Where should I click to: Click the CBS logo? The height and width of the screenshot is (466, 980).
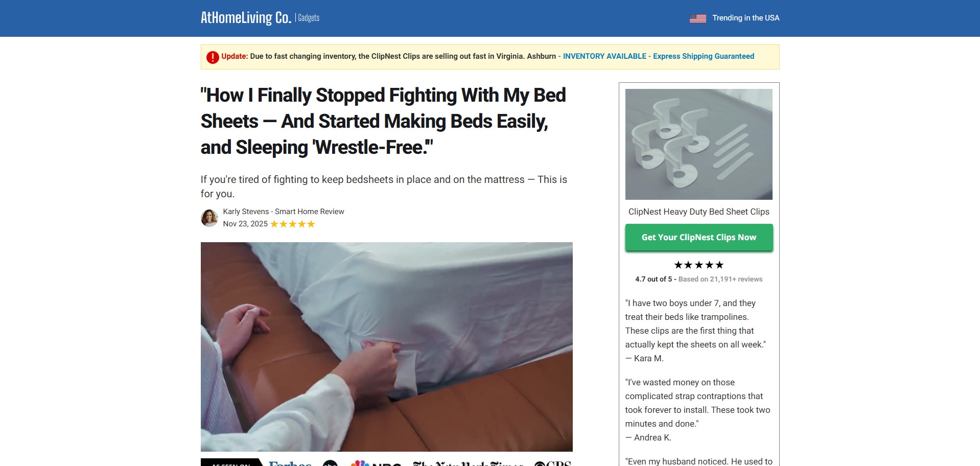(552, 463)
